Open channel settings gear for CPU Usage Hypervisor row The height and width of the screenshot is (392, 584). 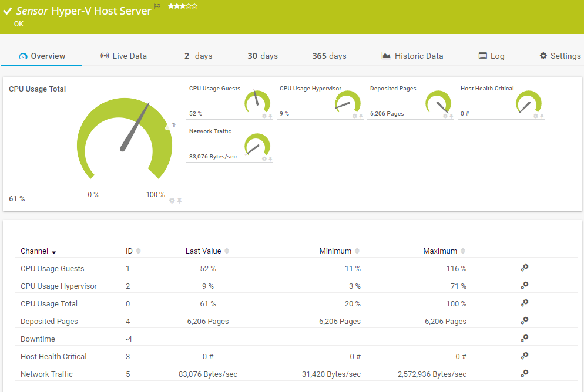[524, 285]
